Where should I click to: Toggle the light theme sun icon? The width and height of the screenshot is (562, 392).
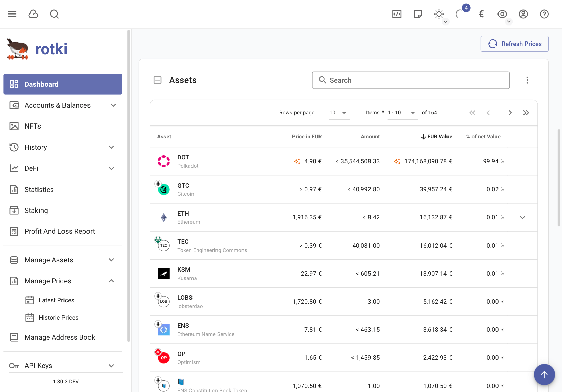click(439, 14)
